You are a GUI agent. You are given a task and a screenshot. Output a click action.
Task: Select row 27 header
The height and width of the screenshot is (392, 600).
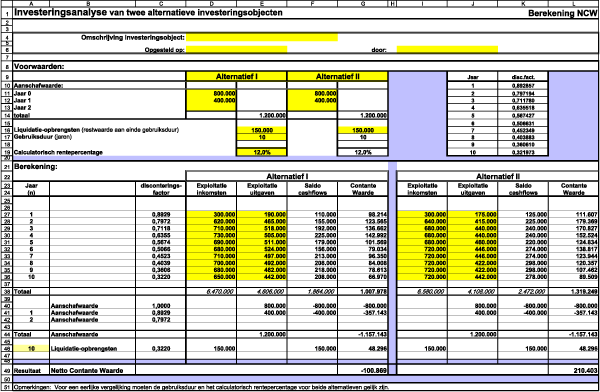7,214
